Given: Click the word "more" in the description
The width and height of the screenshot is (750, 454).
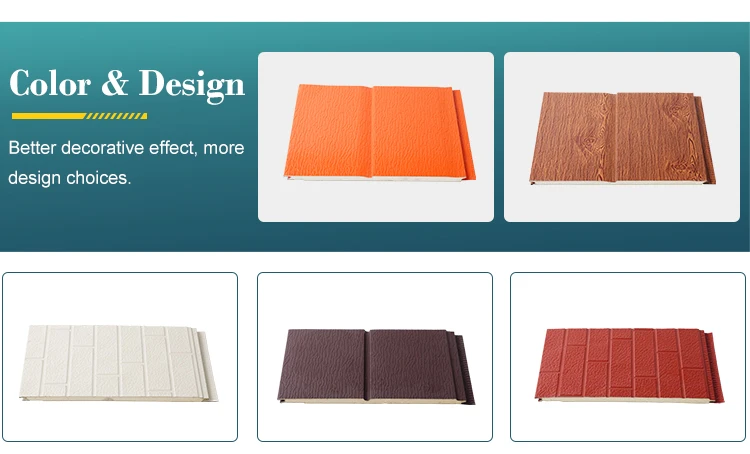Looking at the screenshot, I should point(224,148).
